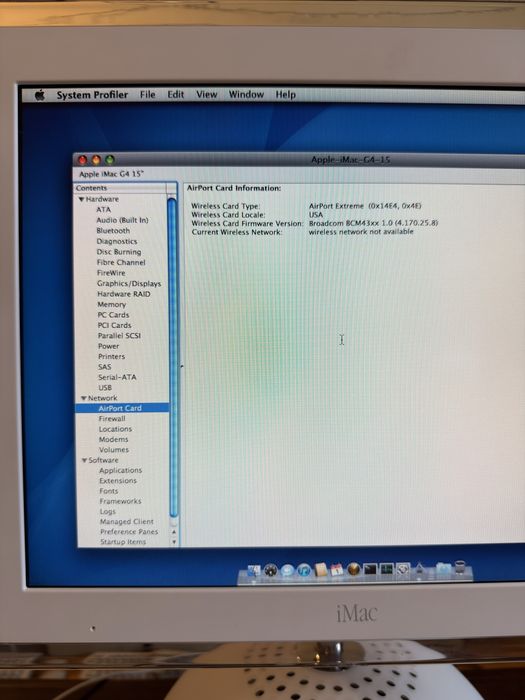Select SAS in the sidebar
This screenshot has height=700, width=525.
click(x=104, y=367)
